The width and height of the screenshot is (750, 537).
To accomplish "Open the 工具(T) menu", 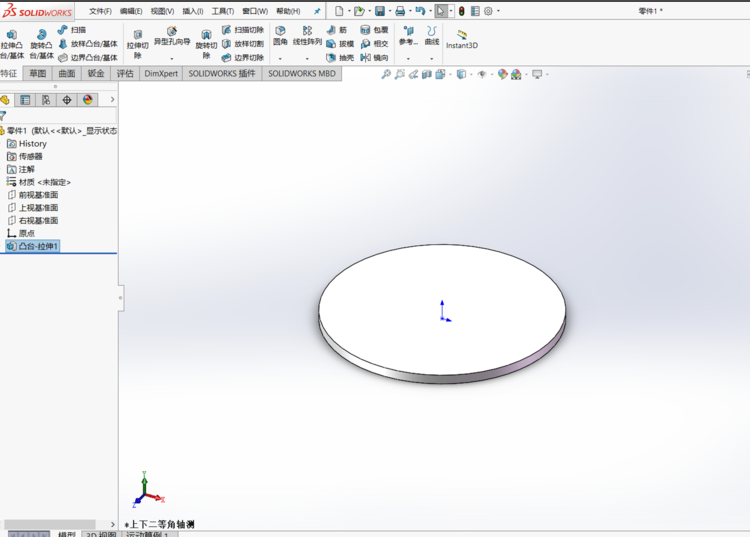I will tap(223, 11).
